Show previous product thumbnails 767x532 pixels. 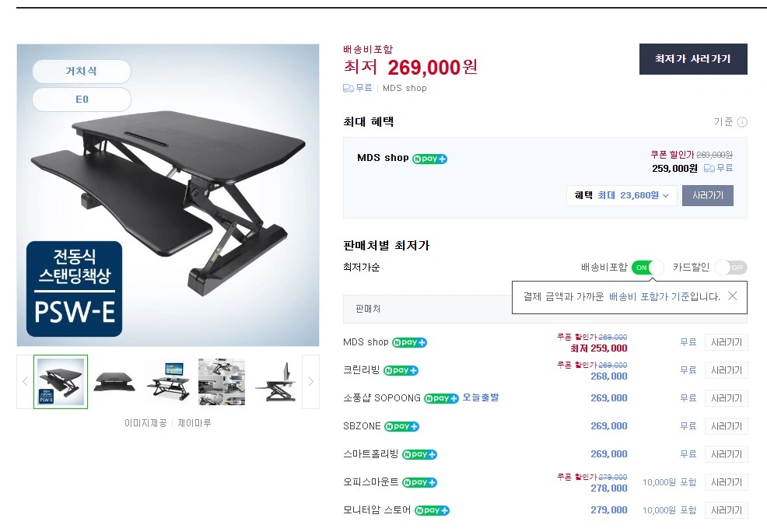click(x=25, y=381)
